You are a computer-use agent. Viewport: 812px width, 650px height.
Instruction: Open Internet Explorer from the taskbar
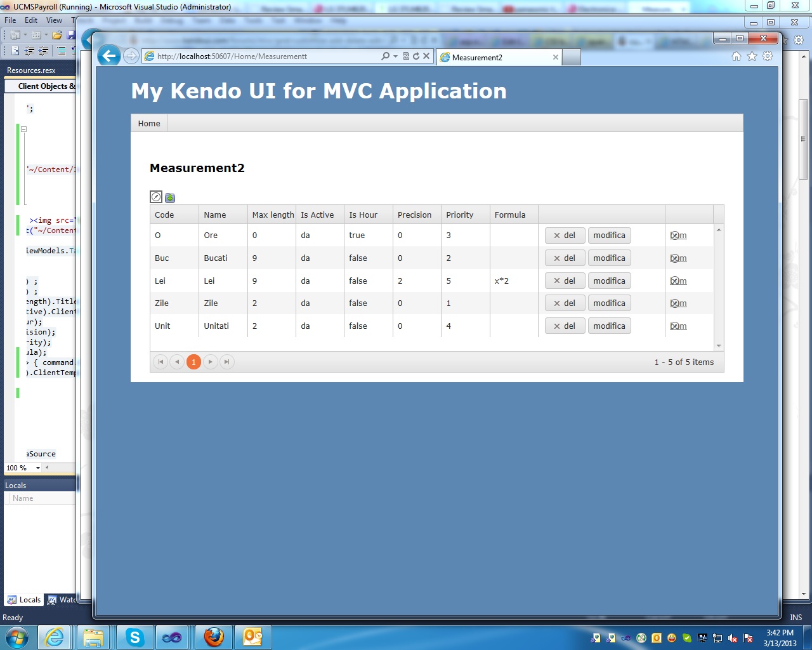click(x=54, y=637)
